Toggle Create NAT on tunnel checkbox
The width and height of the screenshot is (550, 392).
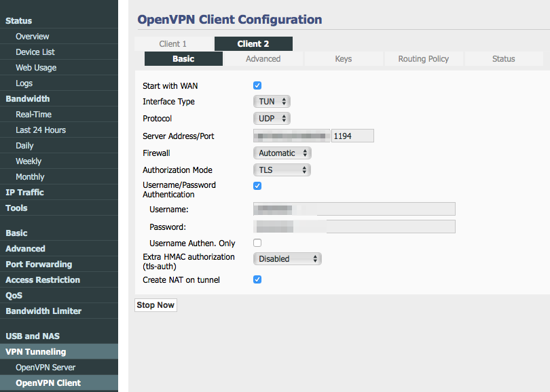pyautogui.click(x=257, y=279)
